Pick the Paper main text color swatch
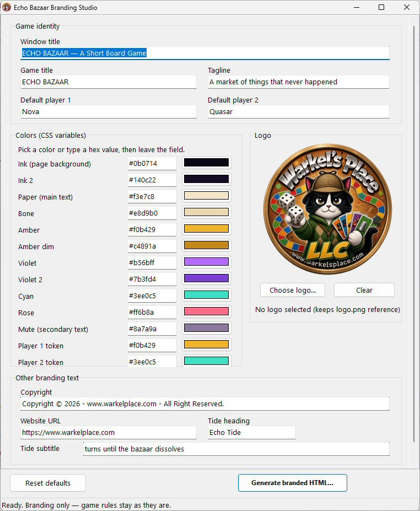This screenshot has width=420, height=511. pyautogui.click(x=206, y=196)
